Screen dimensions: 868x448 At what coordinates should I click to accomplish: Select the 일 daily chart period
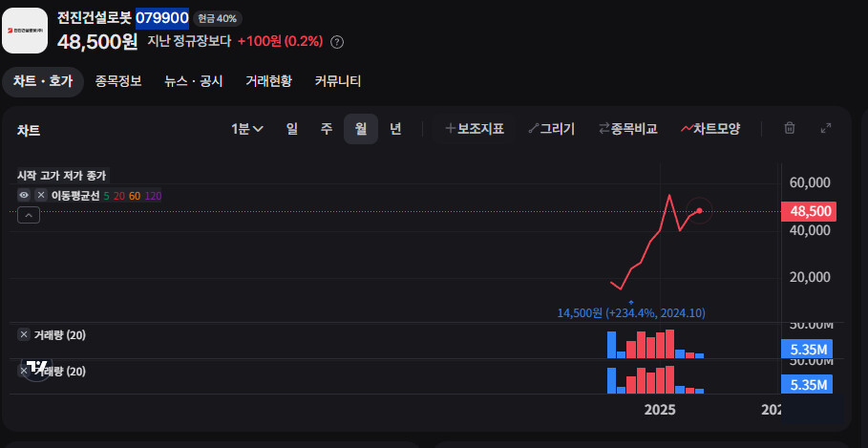coord(292,129)
